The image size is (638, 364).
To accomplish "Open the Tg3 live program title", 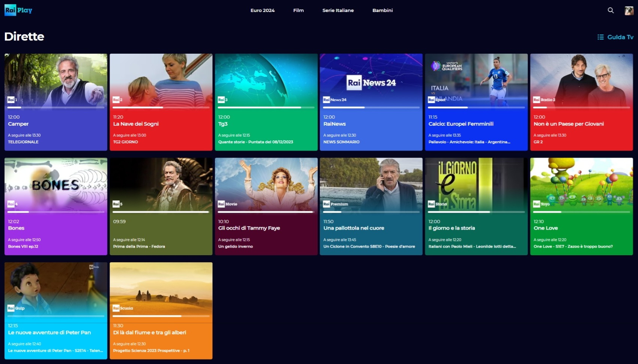I will click(223, 124).
